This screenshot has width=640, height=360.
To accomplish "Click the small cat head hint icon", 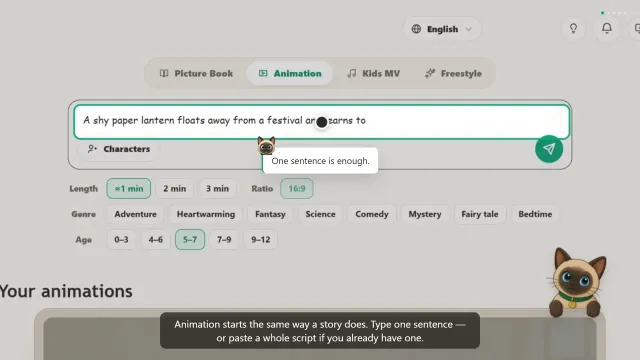I will pyautogui.click(x=266, y=145).
